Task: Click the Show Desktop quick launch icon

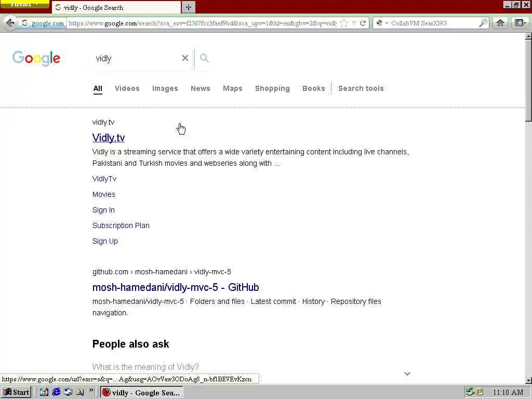Action: [68, 392]
